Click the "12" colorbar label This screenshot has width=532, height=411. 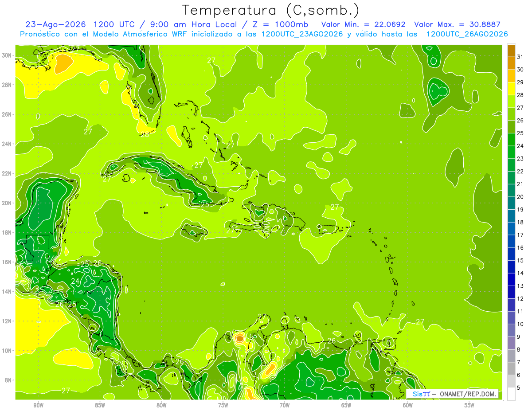(520, 298)
